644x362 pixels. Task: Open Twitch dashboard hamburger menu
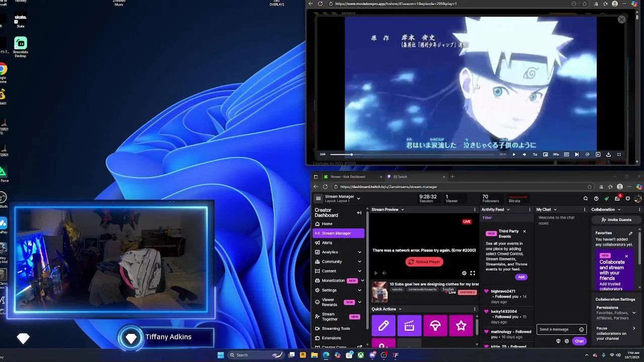tap(318, 199)
